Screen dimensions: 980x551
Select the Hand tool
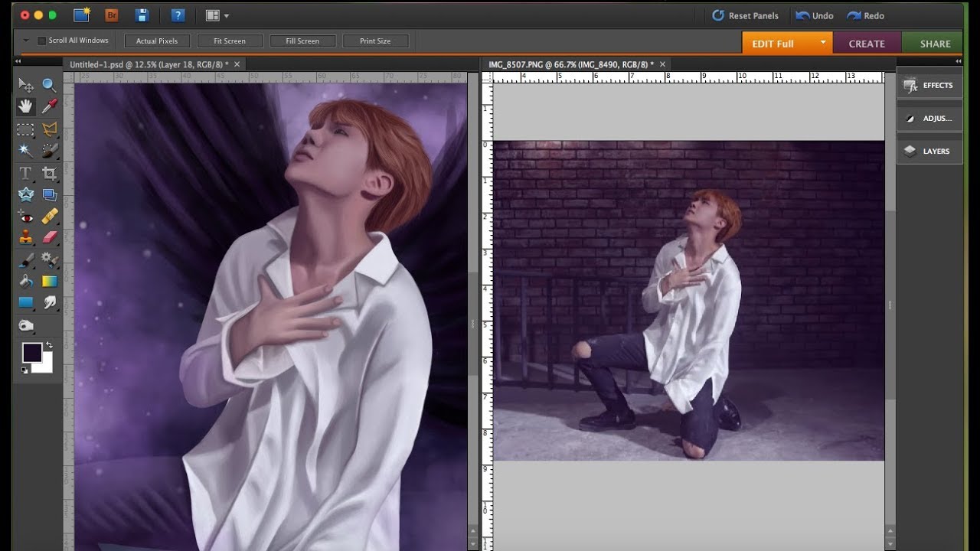click(25, 106)
